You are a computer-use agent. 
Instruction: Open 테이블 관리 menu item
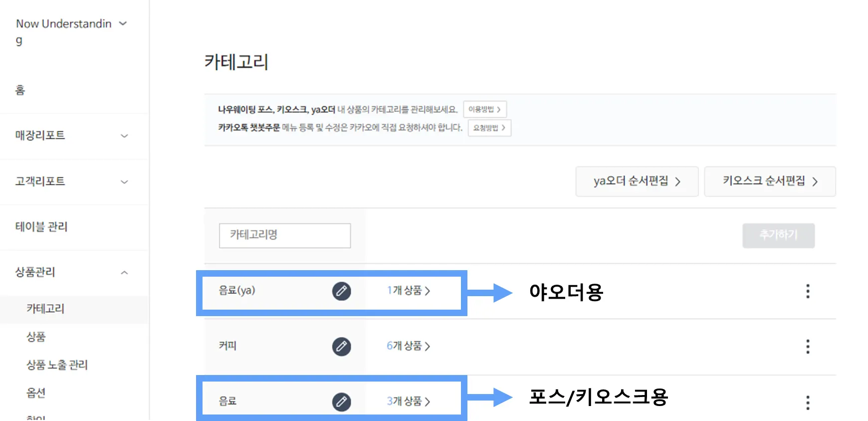[x=41, y=227]
